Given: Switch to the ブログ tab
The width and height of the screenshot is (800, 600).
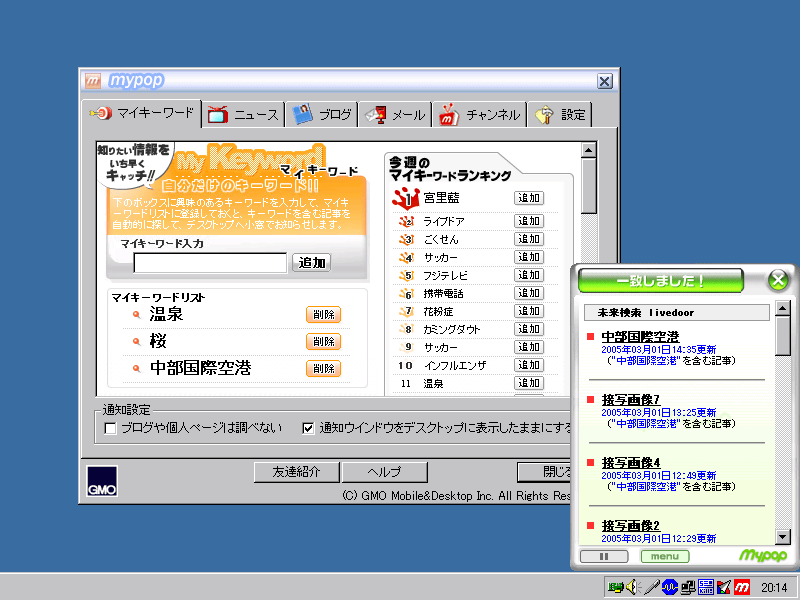Looking at the screenshot, I should pos(321,115).
